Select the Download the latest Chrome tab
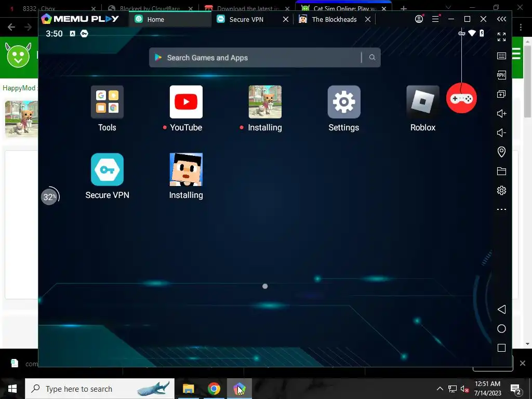This screenshot has height=399, width=532. pyautogui.click(x=247, y=8)
